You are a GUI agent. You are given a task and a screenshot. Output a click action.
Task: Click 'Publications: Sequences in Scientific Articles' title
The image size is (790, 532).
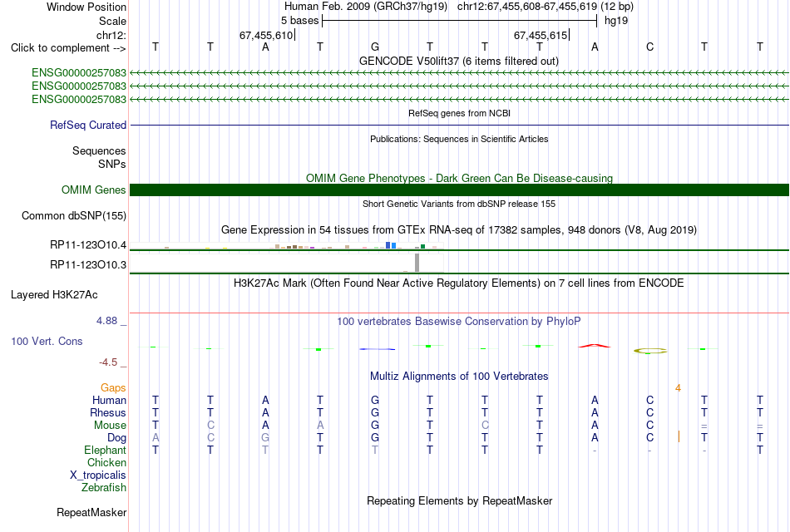tap(459, 139)
